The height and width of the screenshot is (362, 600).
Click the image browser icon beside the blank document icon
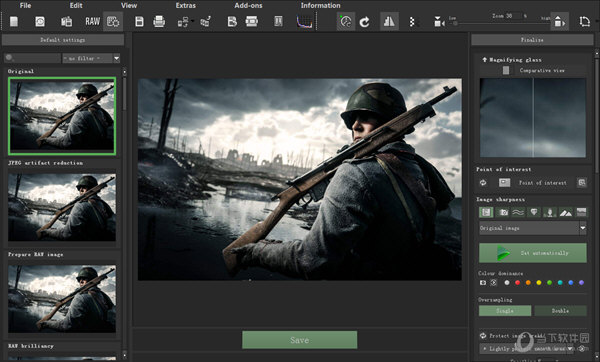(x=40, y=21)
